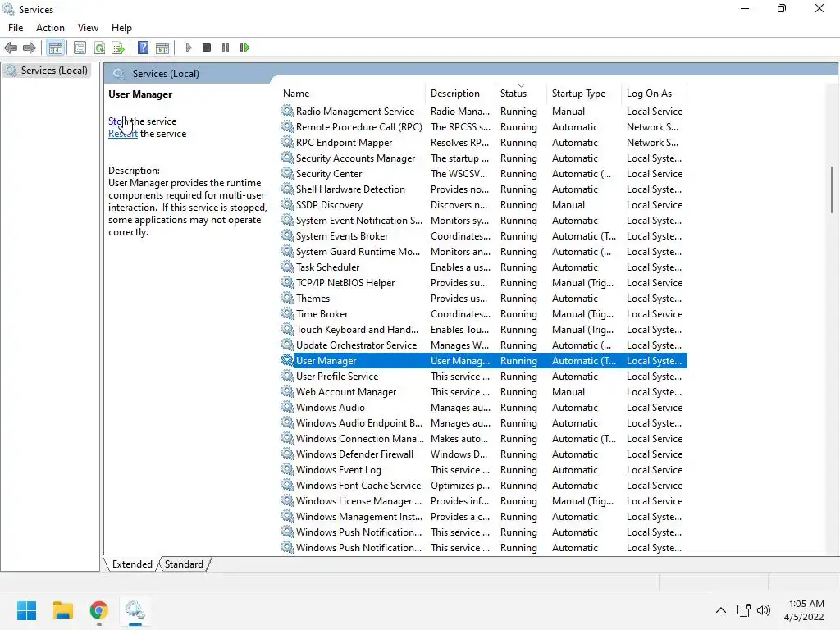Click the vertical scrollbar thumb of services list
This screenshot has height=630, width=840.
(832, 189)
